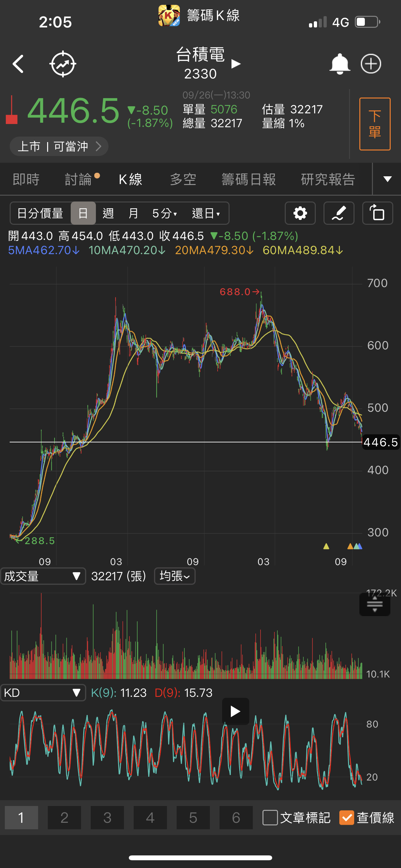
Task: Tap the volume panel resize handle
Action: click(375, 604)
